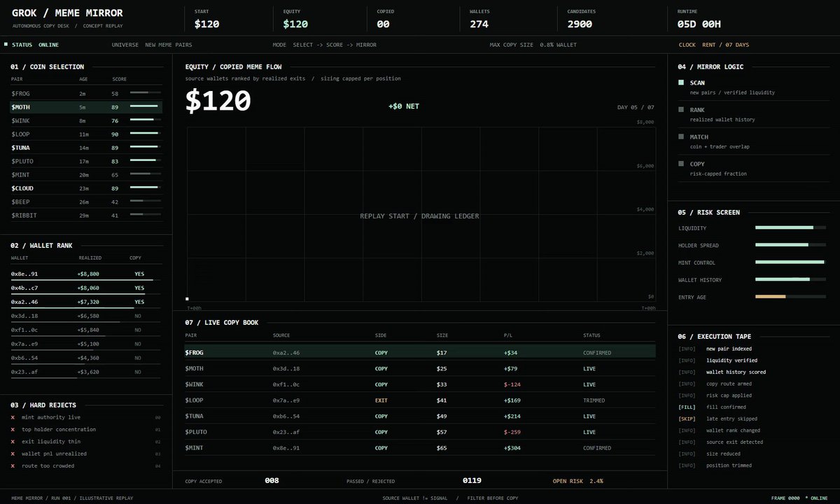Click the CANDIDATES 2900 header stat

[x=580, y=20]
